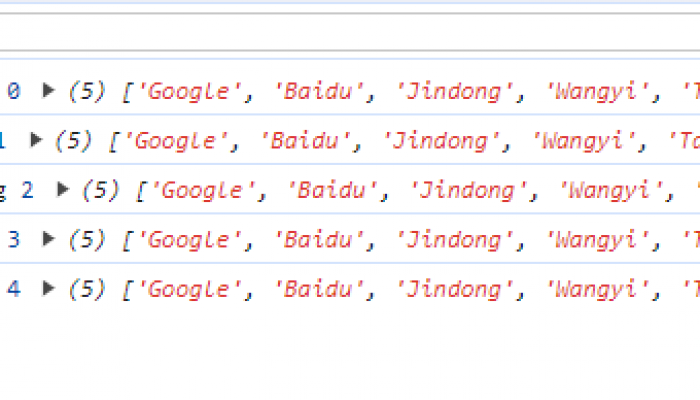The height and width of the screenshot is (400, 700).
Task: Click the 'Google' string in row 4
Action: pos(190,290)
